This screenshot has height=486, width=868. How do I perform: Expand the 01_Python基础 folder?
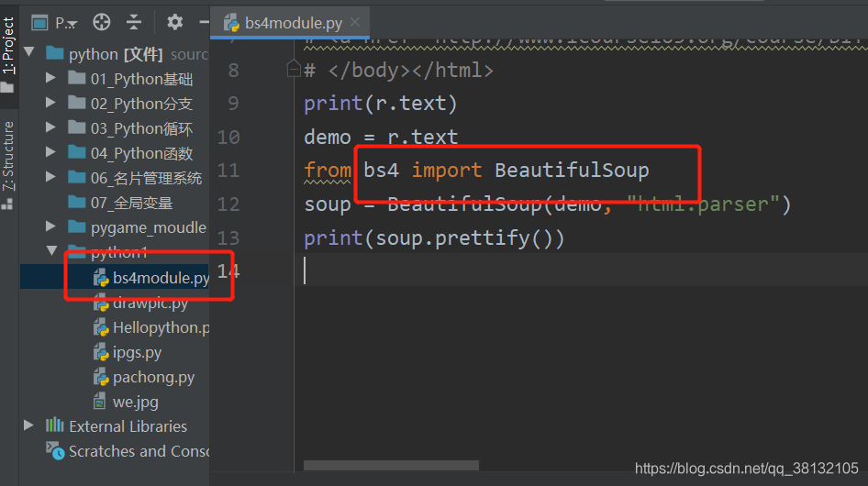tap(50, 78)
